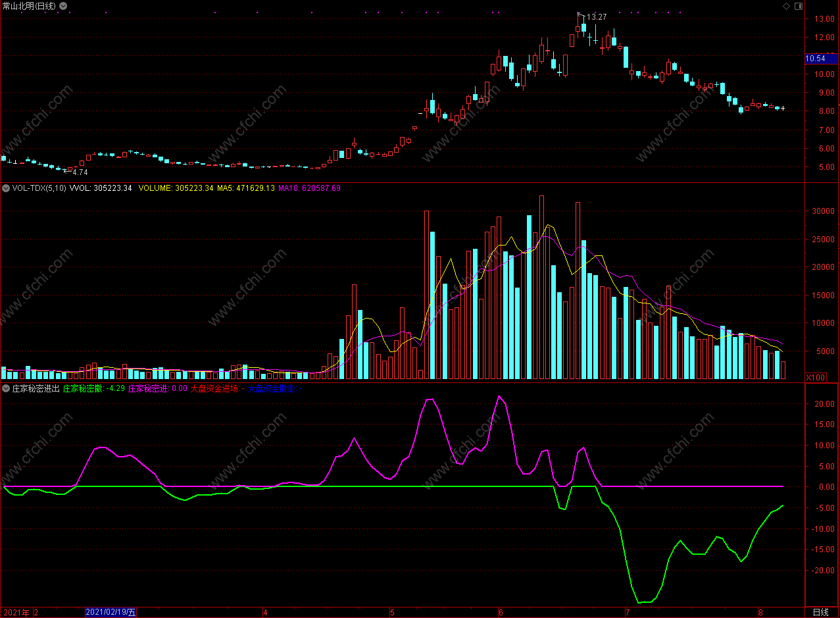
Task: Open the dropdown beside 常山北明(日线) title
Action: click(x=62, y=6)
